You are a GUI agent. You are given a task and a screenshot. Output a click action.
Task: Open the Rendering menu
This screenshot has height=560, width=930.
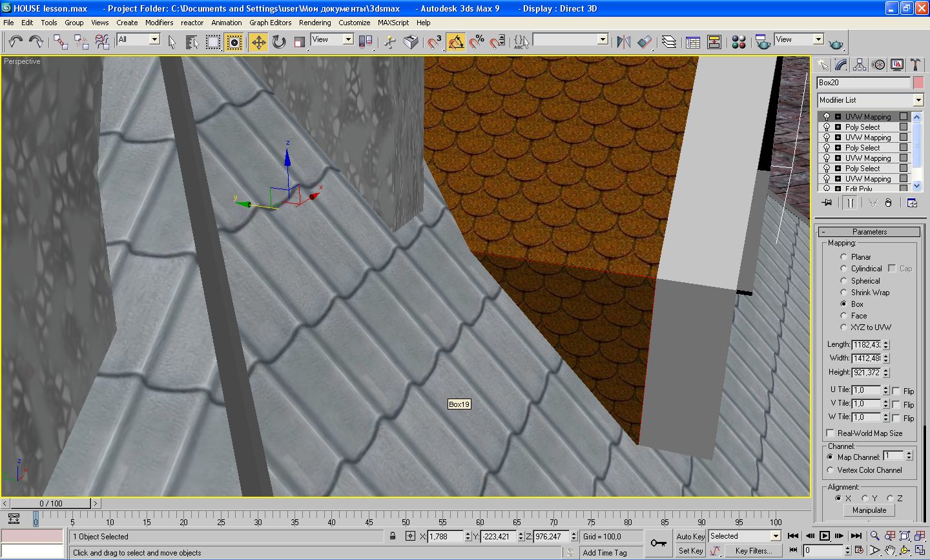(315, 22)
